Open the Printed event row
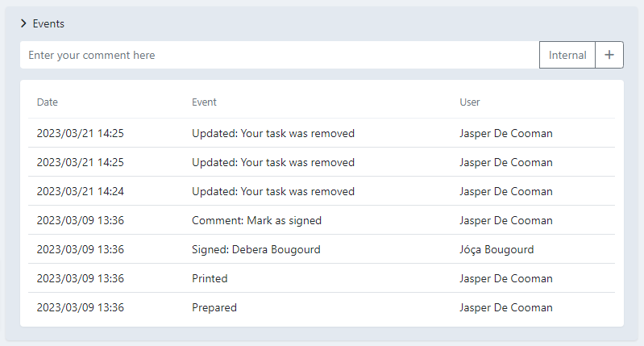 210,278
